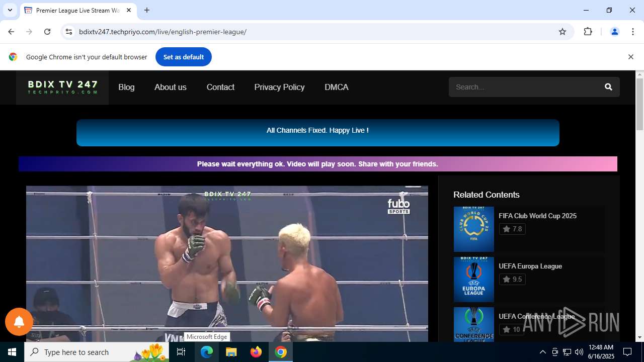Open a new tab with plus button

(147, 10)
